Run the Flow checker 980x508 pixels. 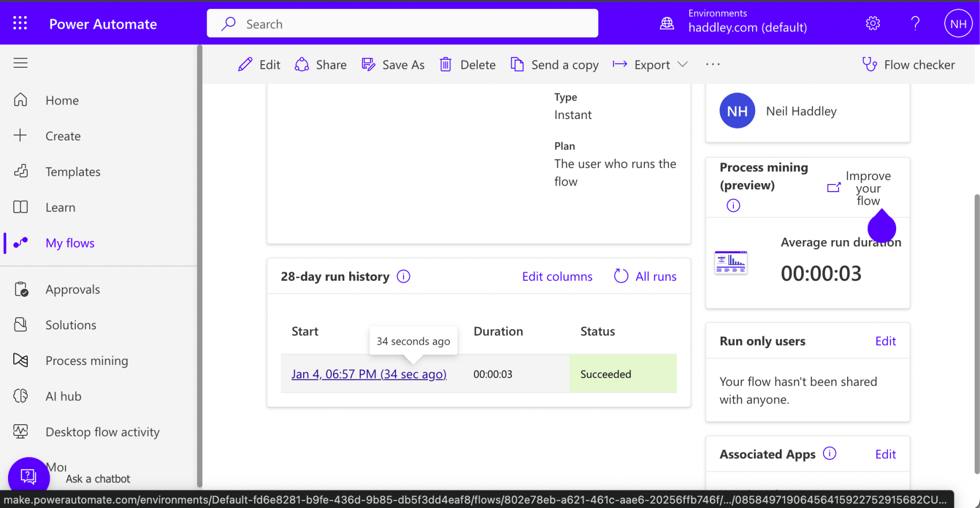click(908, 65)
